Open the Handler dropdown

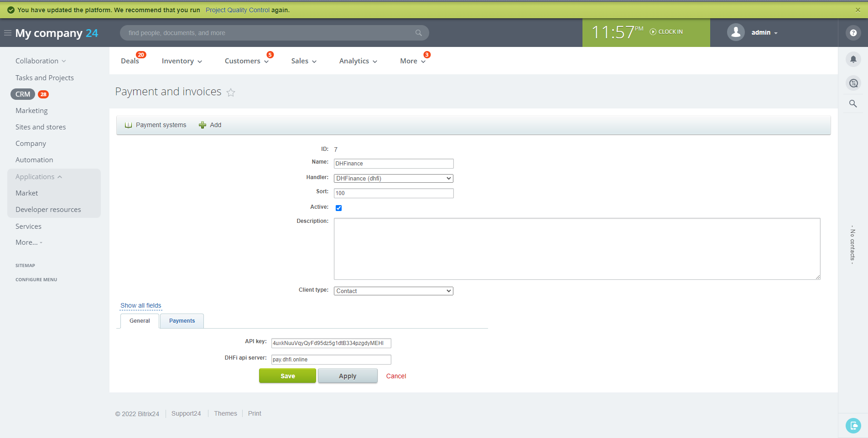393,178
